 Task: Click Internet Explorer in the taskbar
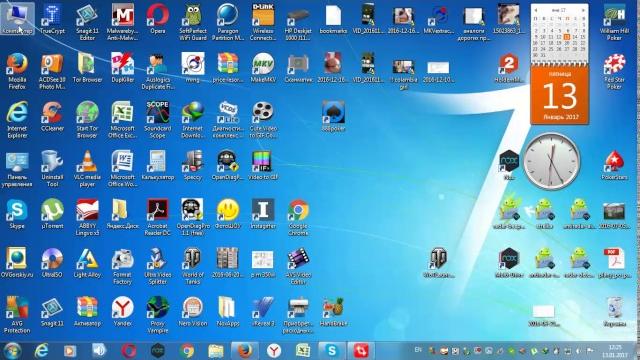41,351
